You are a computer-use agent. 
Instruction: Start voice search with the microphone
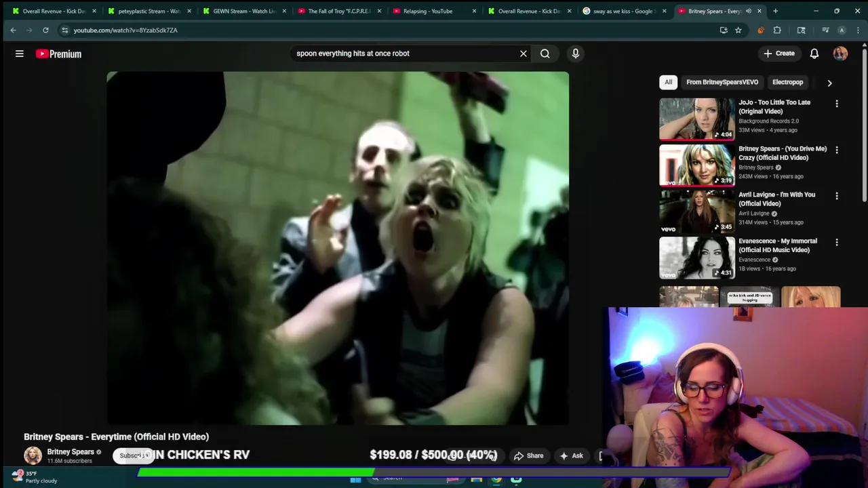pyautogui.click(x=576, y=54)
